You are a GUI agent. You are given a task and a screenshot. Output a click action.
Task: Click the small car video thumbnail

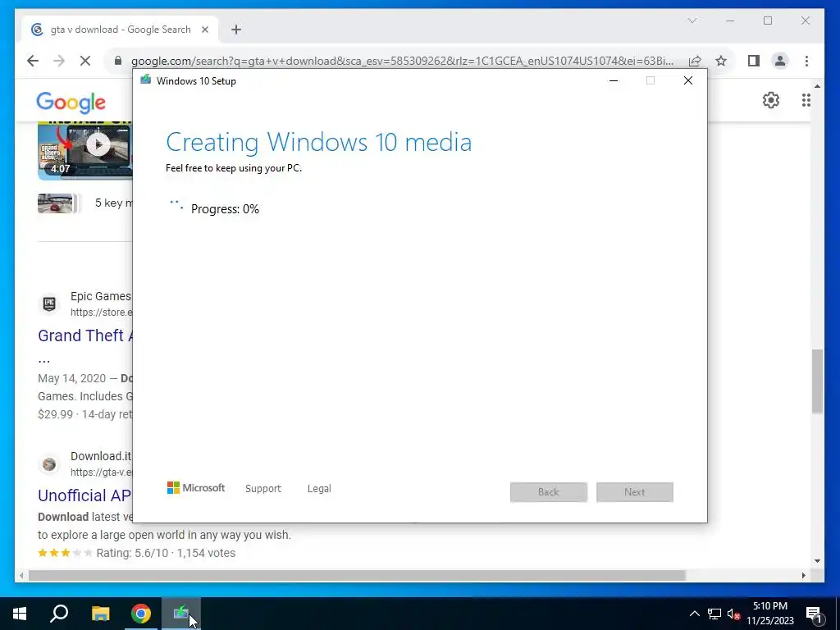55,203
